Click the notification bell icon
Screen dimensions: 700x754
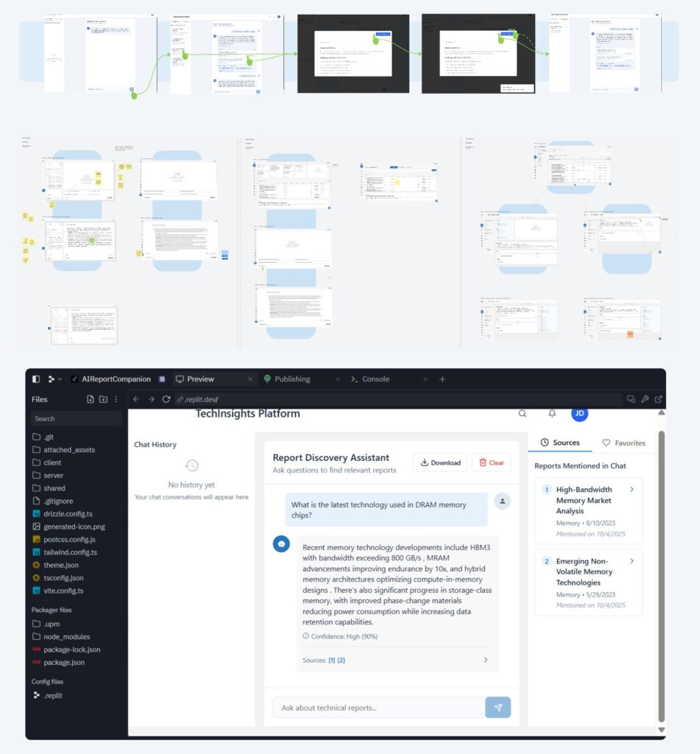click(552, 414)
